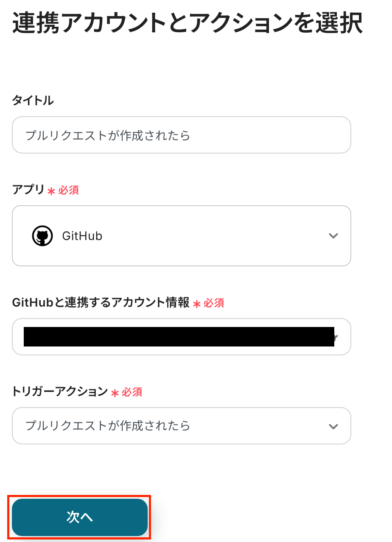Click the 必須 tag next to アカウント情報
The image size is (392, 542).
click(x=214, y=303)
